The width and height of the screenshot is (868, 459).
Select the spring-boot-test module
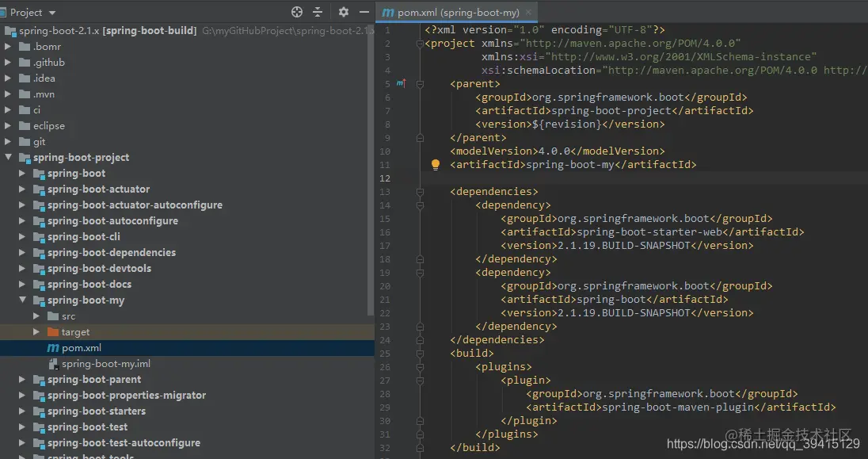click(x=87, y=426)
